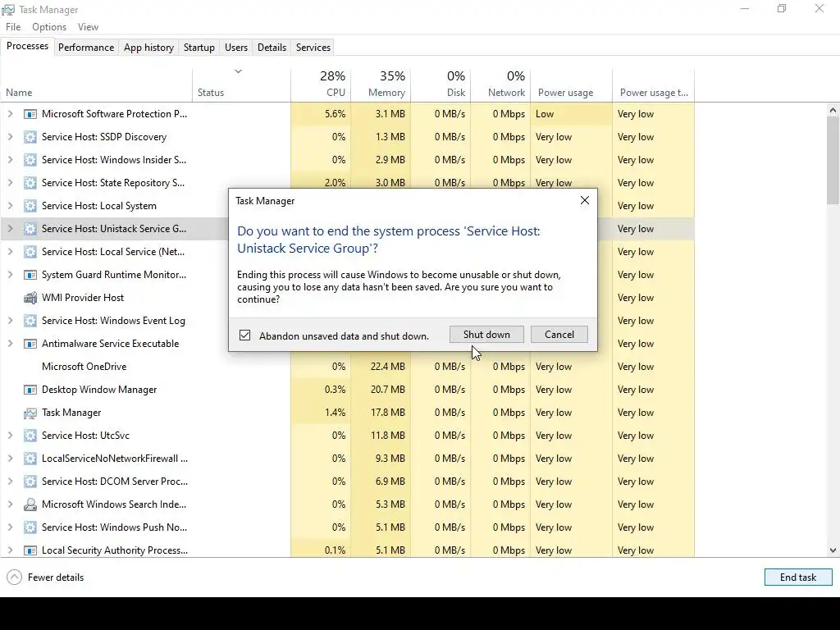Image resolution: width=840 pixels, height=630 pixels.
Task: Sort by the Name column header
Action: coord(97,84)
